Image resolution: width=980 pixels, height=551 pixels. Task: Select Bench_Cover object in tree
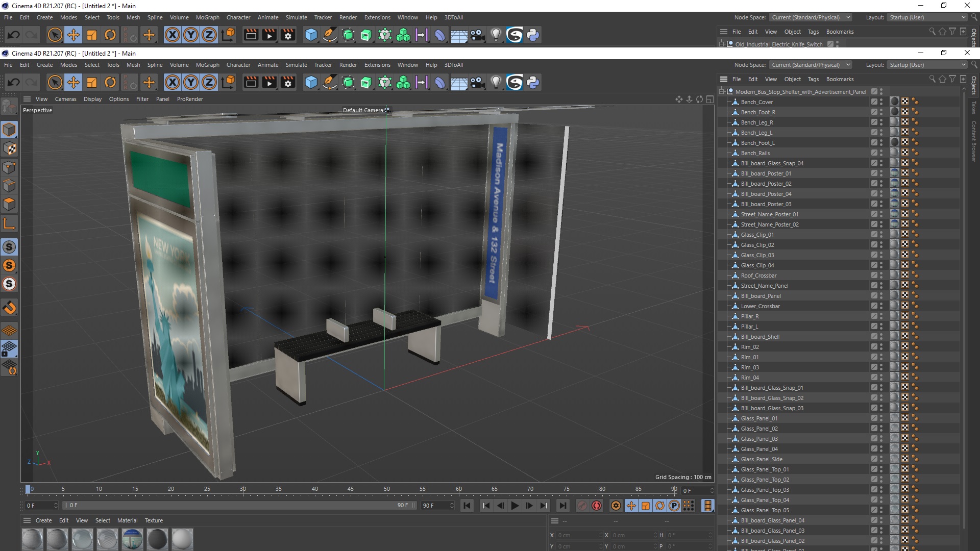[756, 102]
